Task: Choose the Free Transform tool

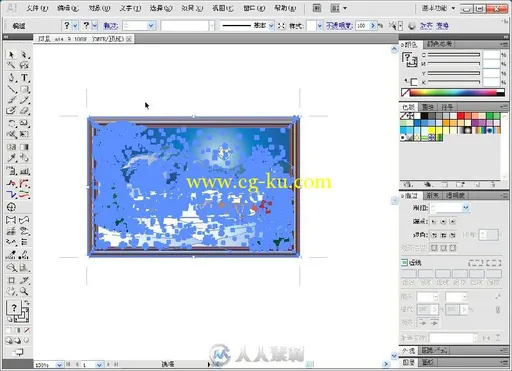Action: tap(24, 134)
